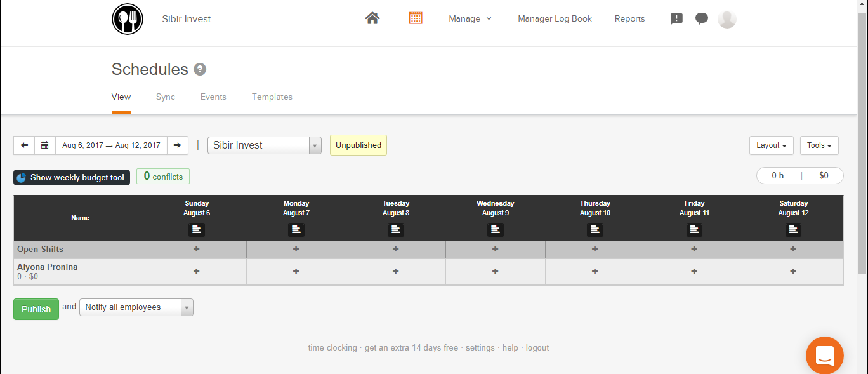Show the weekly budget tool
The image size is (868, 374).
click(x=72, y=177)
